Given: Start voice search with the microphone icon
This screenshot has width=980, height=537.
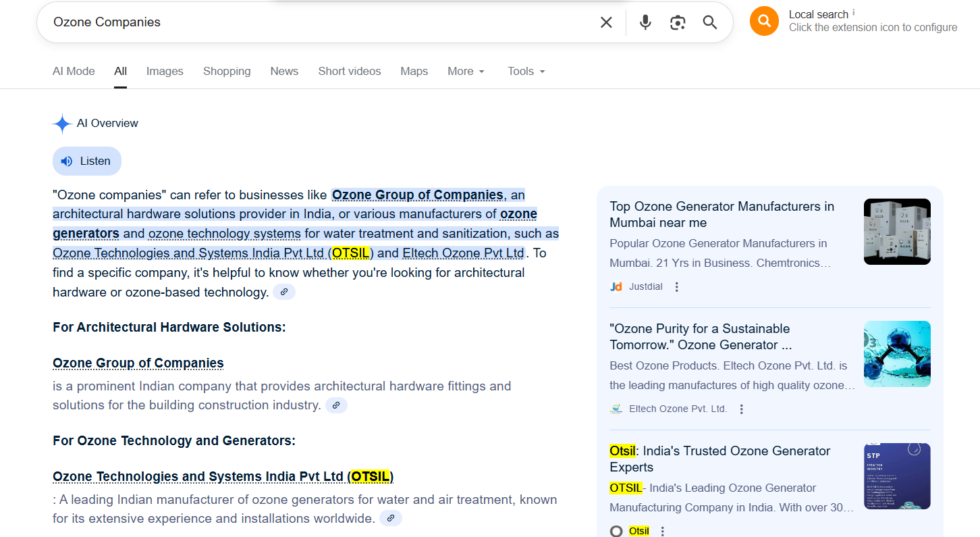Looking at the screenshot, I should (x=645, y=22).
